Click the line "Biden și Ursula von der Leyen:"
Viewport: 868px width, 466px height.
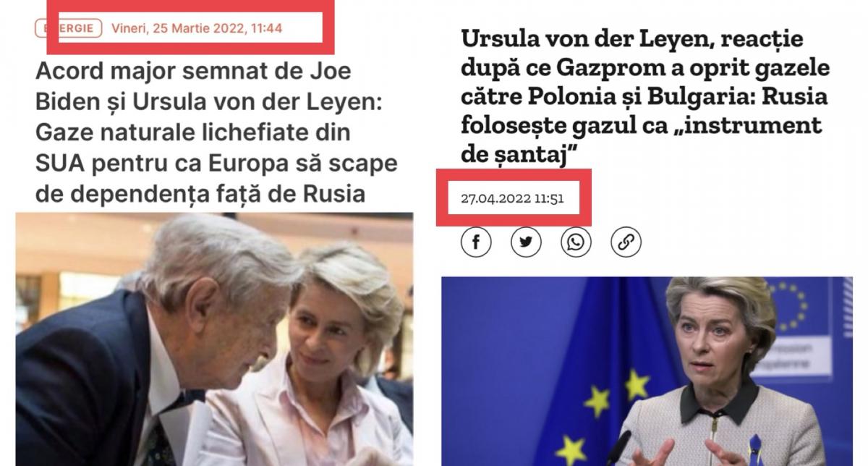pos(213,103)
